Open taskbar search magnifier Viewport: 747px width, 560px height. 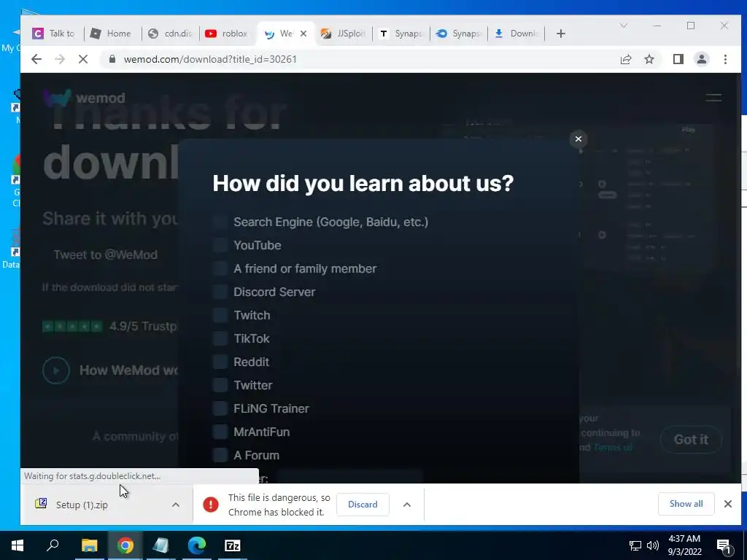[53, 545]
